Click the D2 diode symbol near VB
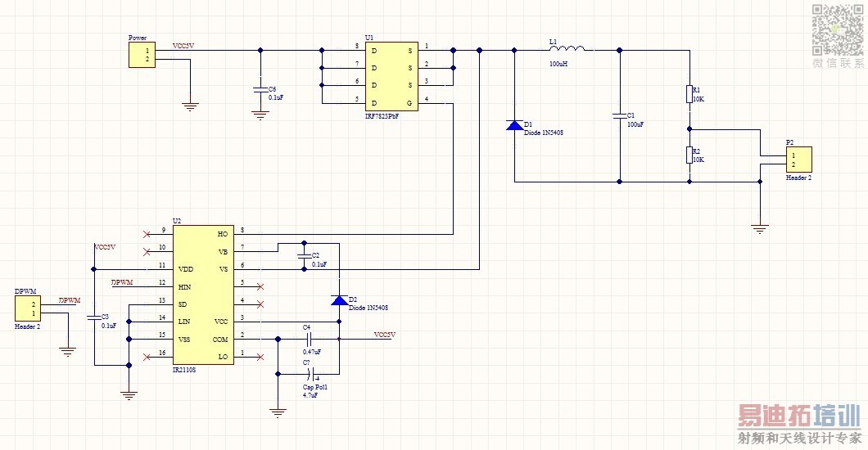Viewport: 868px width, 450px height. click(x=339, y=300)
